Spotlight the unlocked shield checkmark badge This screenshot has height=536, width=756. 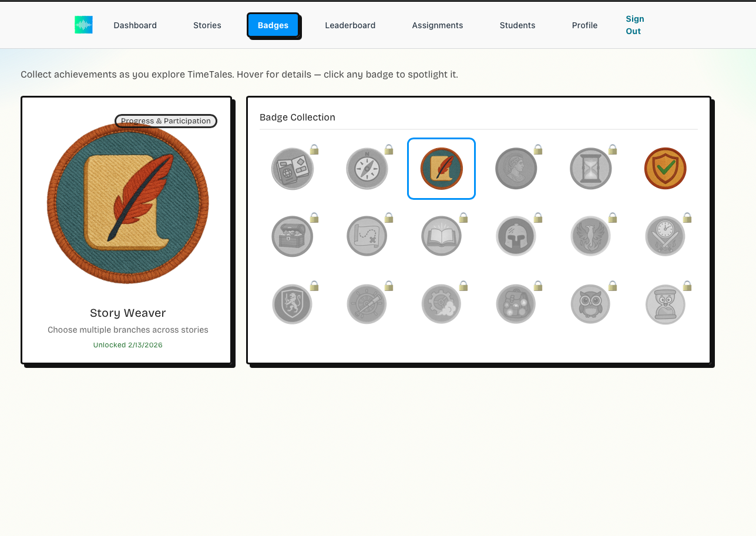pos(665,169)
